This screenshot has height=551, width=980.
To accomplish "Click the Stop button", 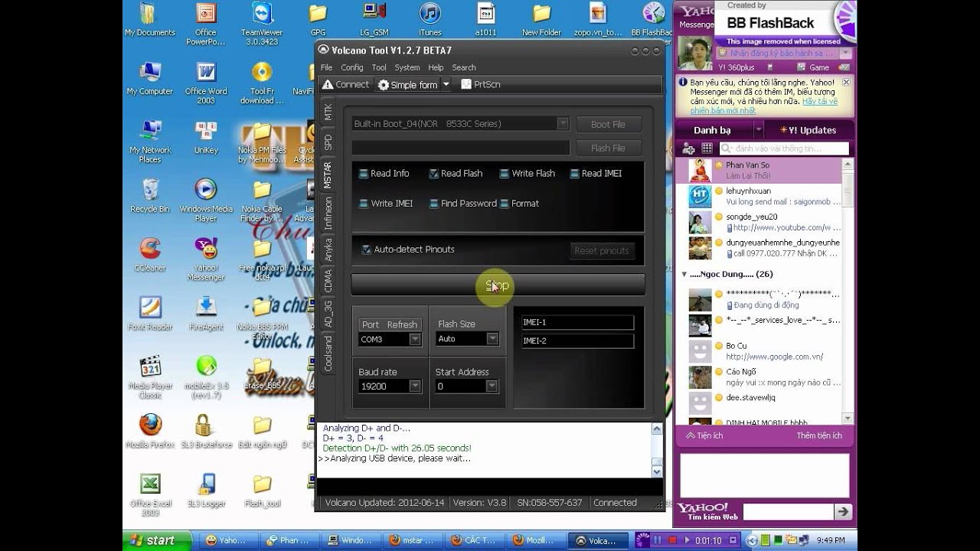I will (x=498, y=285).
